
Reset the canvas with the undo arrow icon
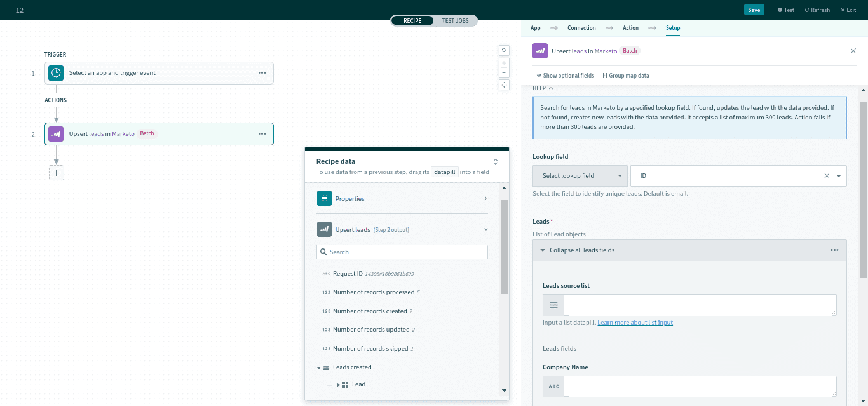[x=504, y=50]
